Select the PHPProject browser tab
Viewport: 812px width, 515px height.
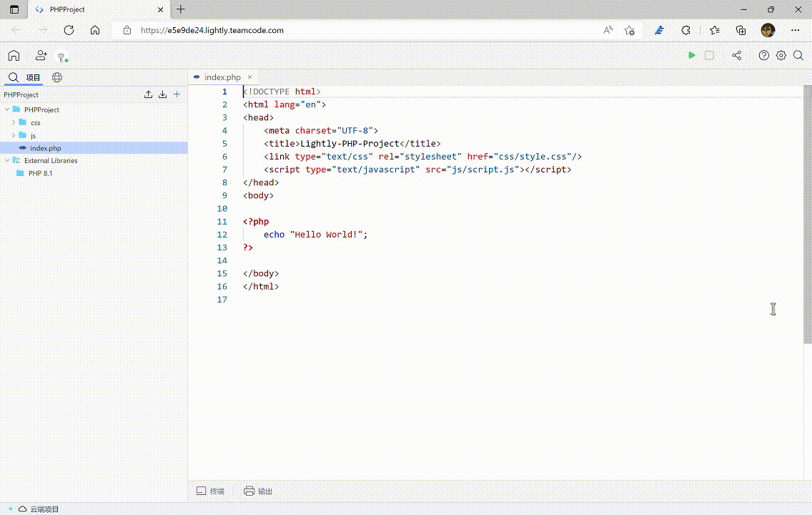pyautogui.click(x=99, y=9)
